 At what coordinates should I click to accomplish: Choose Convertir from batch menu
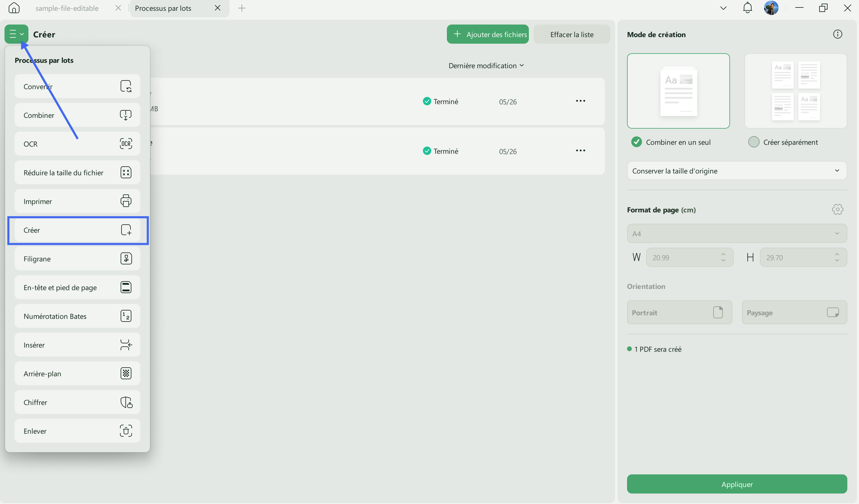point(78,86)
